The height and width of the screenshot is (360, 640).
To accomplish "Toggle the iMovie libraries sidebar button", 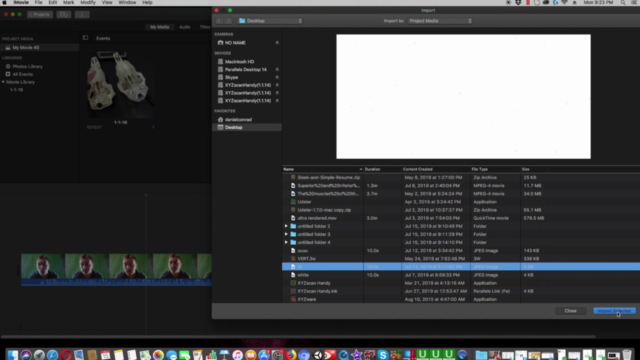I will 85,38.
